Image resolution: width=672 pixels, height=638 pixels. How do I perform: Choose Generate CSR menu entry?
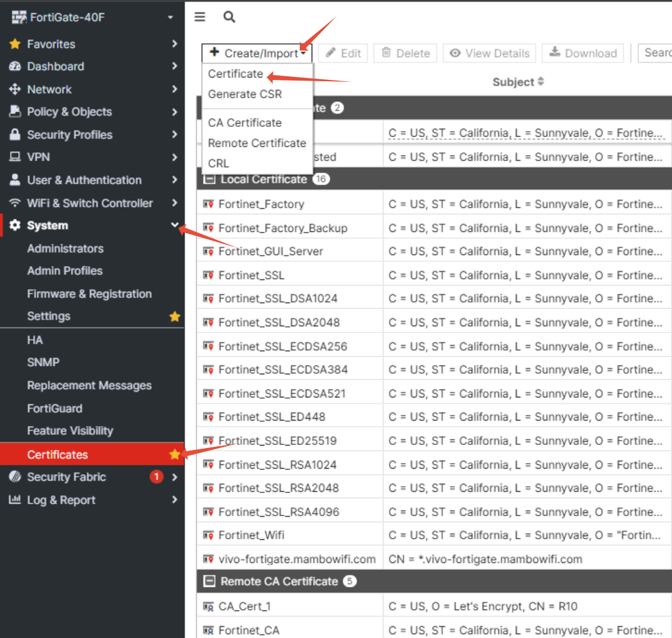point(245,94)
